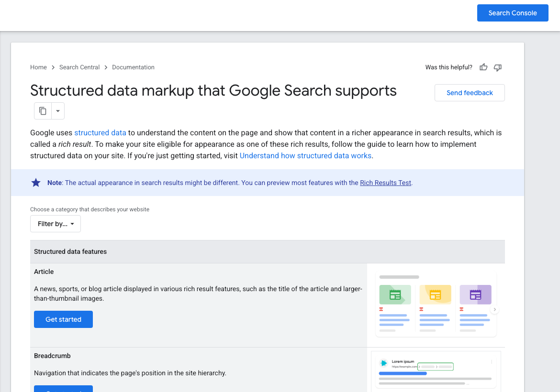This screenshot has height=392, width=560.
Task: Open the Rich Results Test link
Action: pyautogui.click(x=385, y=183)
